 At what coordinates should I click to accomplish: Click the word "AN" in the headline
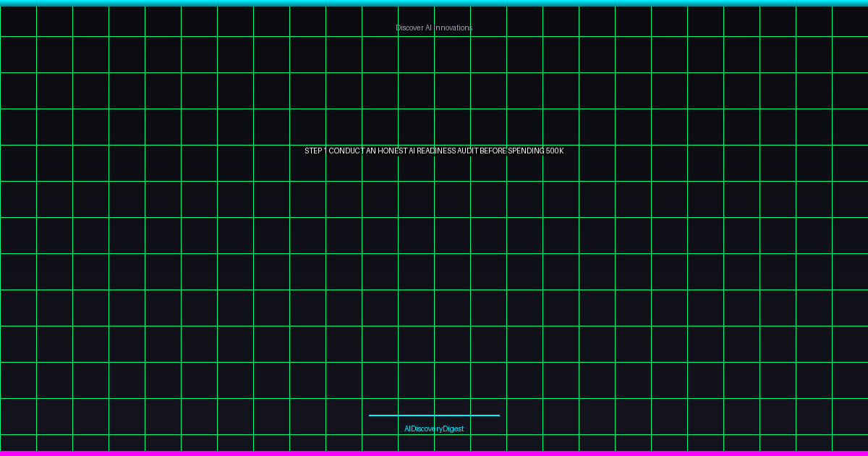[x=371, y=151]
